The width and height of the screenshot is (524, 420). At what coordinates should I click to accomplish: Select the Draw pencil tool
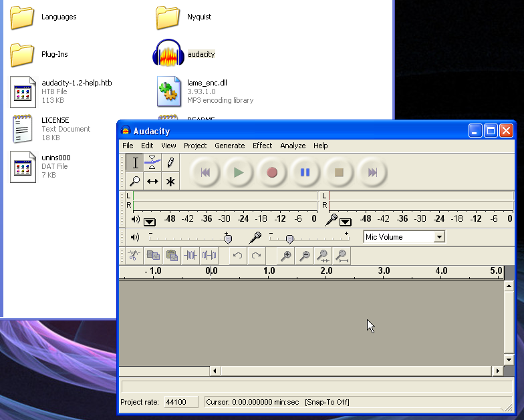(170, 163)
